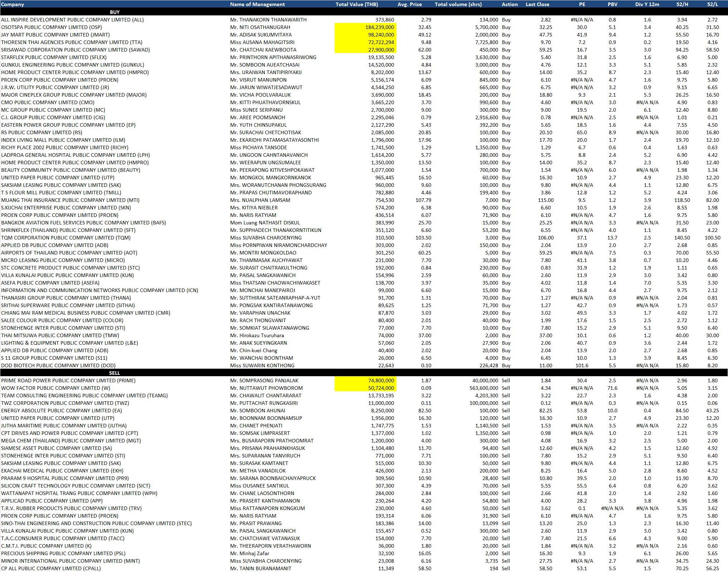The width and height of the screenshot is (728, 572).
Task: Select Mr. NITI OSATHANUGRAH cell
Action: click(260, 27)
